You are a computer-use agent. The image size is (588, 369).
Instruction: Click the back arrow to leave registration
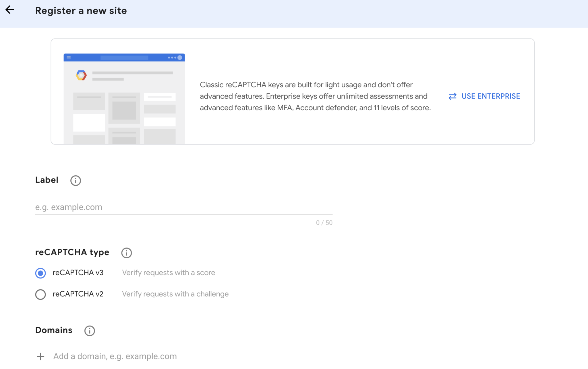pyautogui.click(x=10, y=10)
